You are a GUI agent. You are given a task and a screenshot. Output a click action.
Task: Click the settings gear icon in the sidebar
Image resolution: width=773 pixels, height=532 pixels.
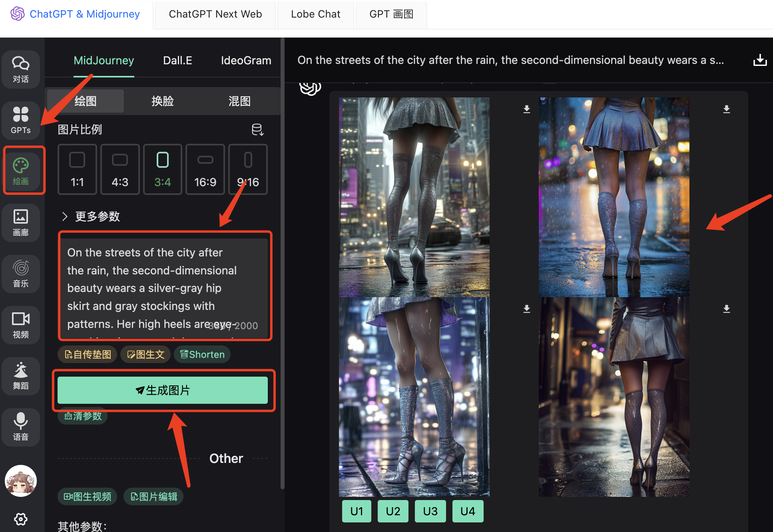point(21,519)
